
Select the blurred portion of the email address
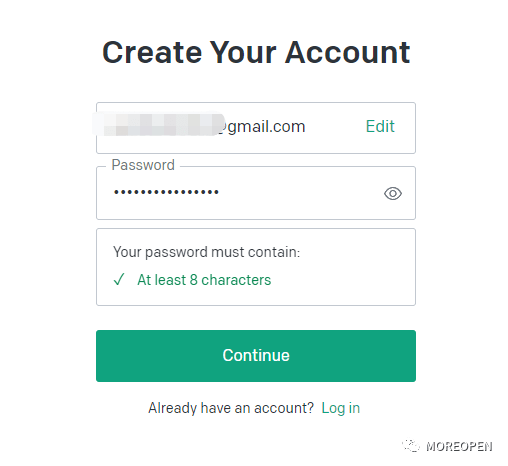pos(158,125)
